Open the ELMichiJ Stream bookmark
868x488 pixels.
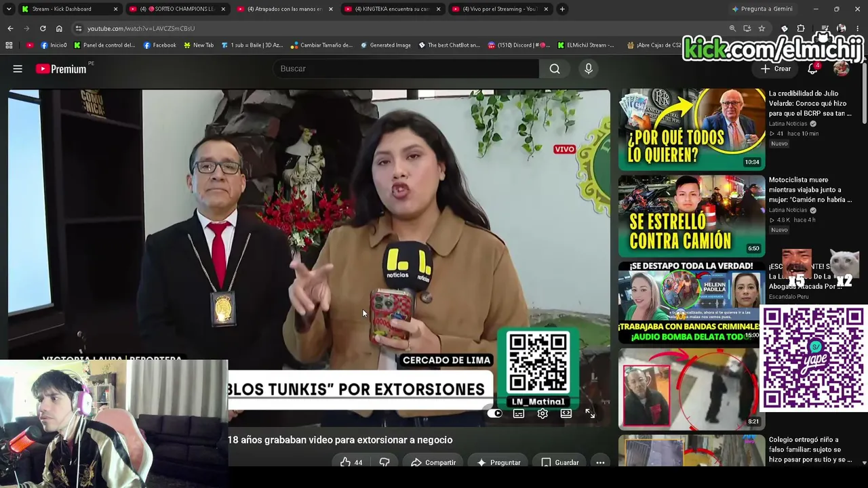(x=585, y=45)
